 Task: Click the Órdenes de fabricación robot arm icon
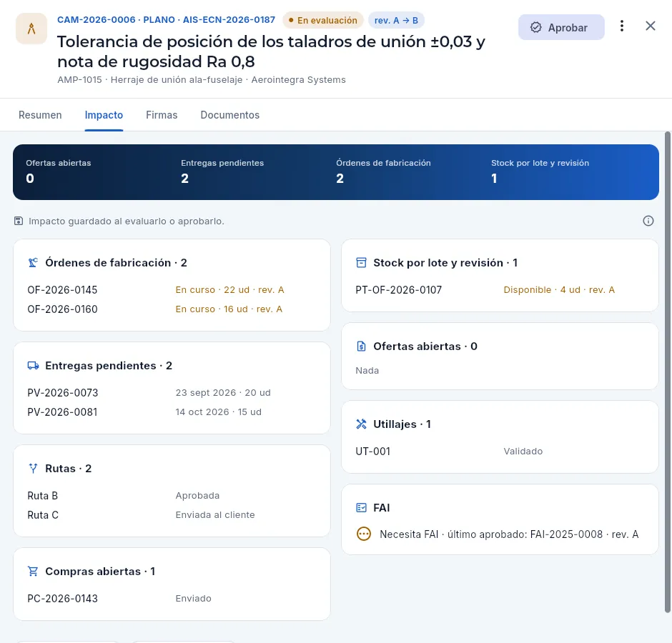pos(33,263)
